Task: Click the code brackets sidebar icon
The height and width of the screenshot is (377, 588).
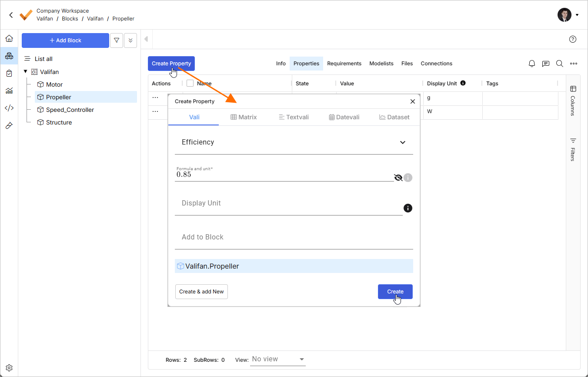Action: tap(9, 108)
